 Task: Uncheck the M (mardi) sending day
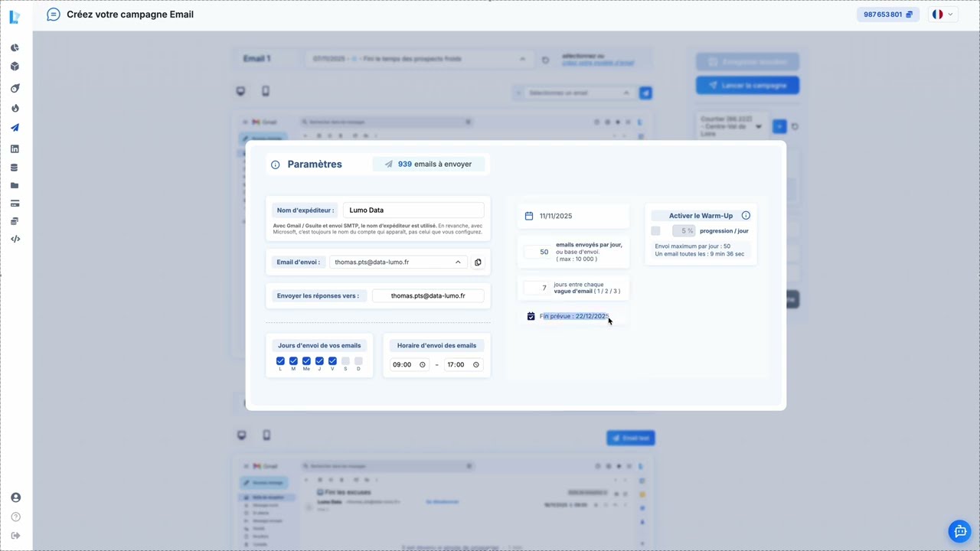click(x=293, y=360)
